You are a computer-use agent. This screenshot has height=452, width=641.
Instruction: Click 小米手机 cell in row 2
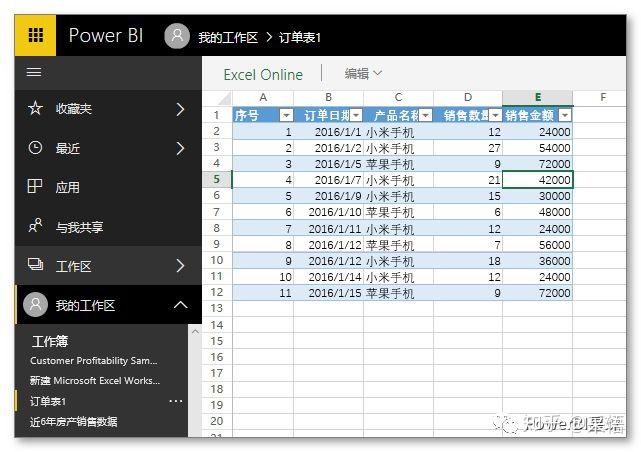(x=399, y=132)
